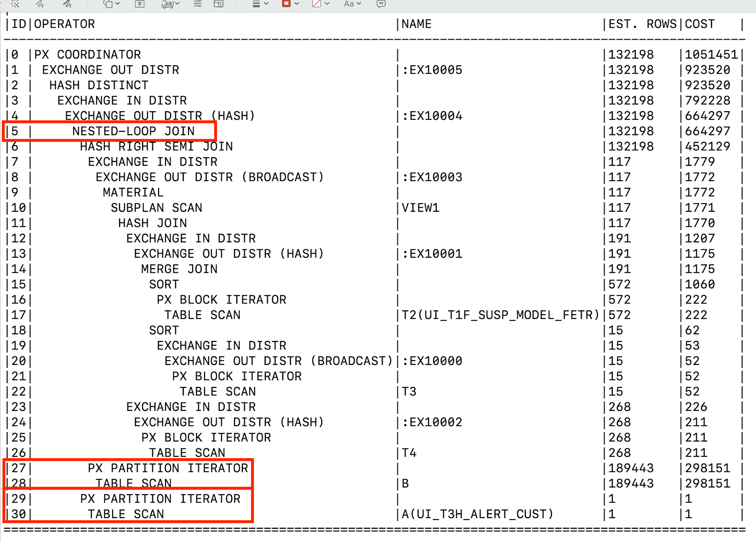The image size is (756, 542).
Task: Click the SUBPLAN SCAN operator text
Action: point(156,208)
